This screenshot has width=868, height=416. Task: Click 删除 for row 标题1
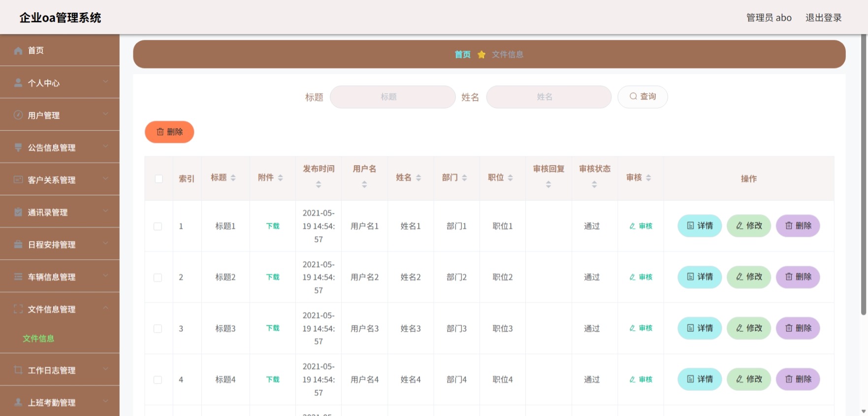[x=798, y=226]
